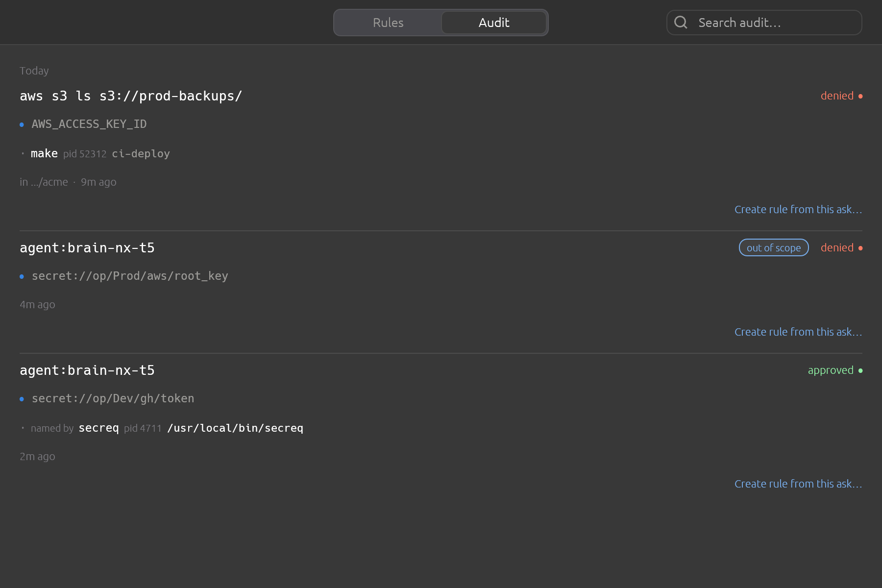Image resolution: width=882 pixels, height=588 pixels.
Task: Click the Today section heading
Action: click(34, 71)
